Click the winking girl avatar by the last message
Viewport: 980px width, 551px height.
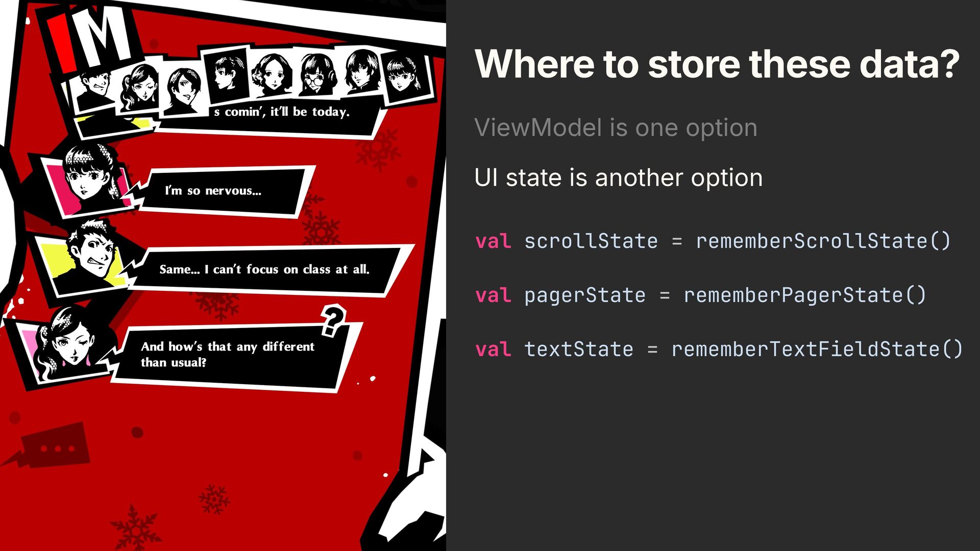click(66, 342)
